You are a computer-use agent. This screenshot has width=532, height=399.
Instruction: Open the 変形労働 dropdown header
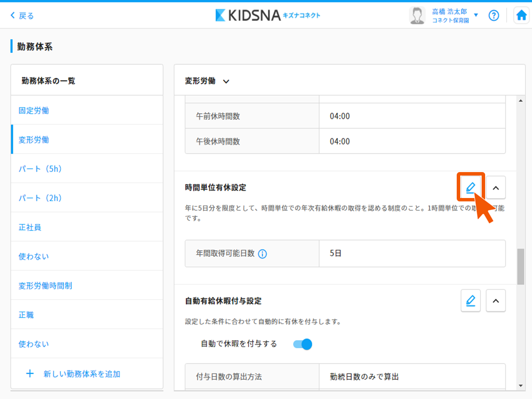pos(207,81)
